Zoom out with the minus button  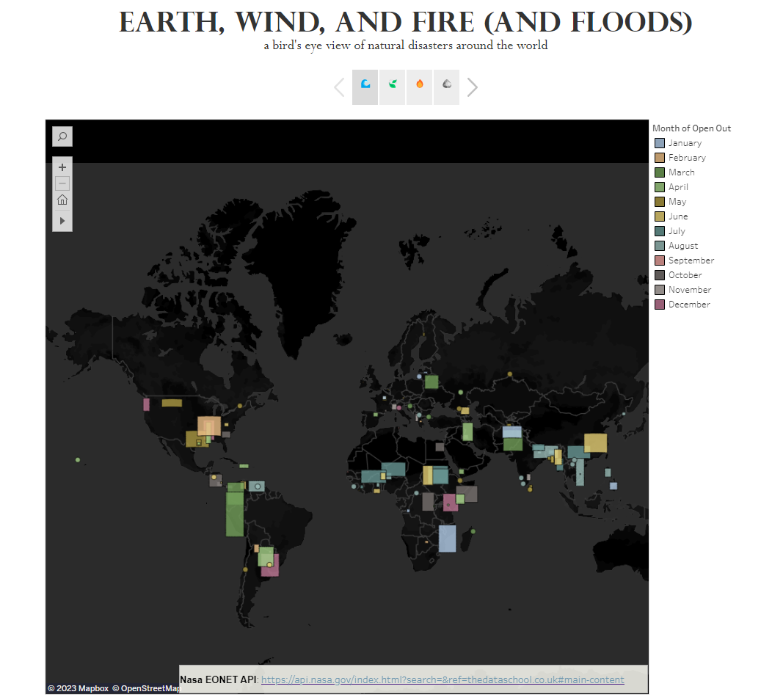(62, 183)
